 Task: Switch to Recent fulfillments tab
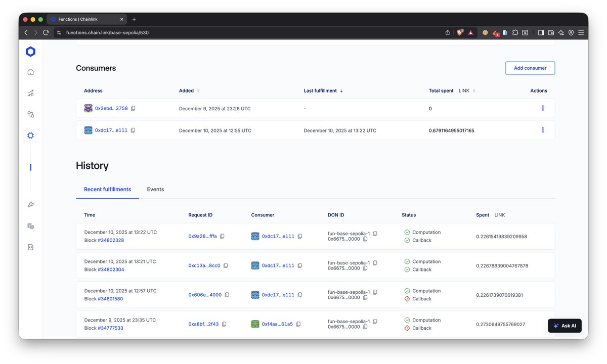click(x=107, y=190)
